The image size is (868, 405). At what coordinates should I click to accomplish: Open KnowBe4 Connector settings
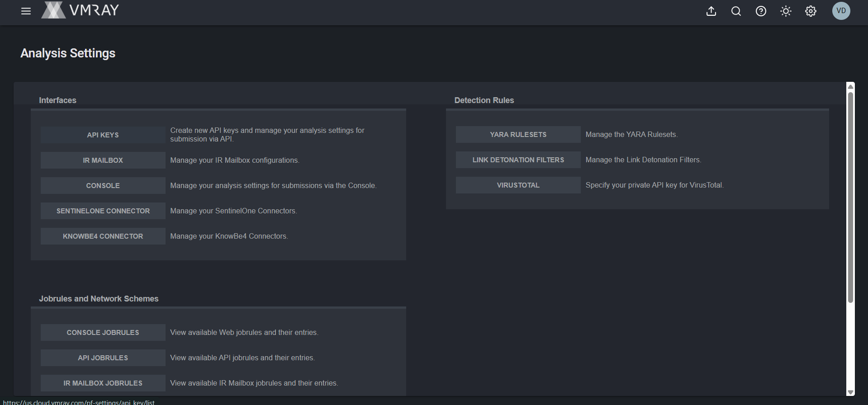pos(103,236)
